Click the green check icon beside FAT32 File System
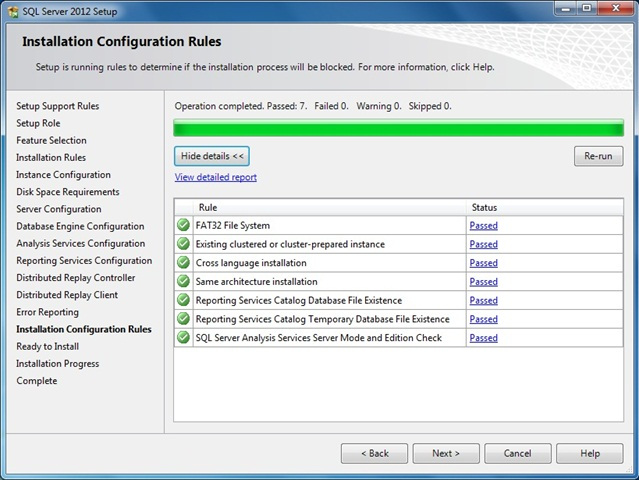Viewport: 639px width, 480px height. 183,226
